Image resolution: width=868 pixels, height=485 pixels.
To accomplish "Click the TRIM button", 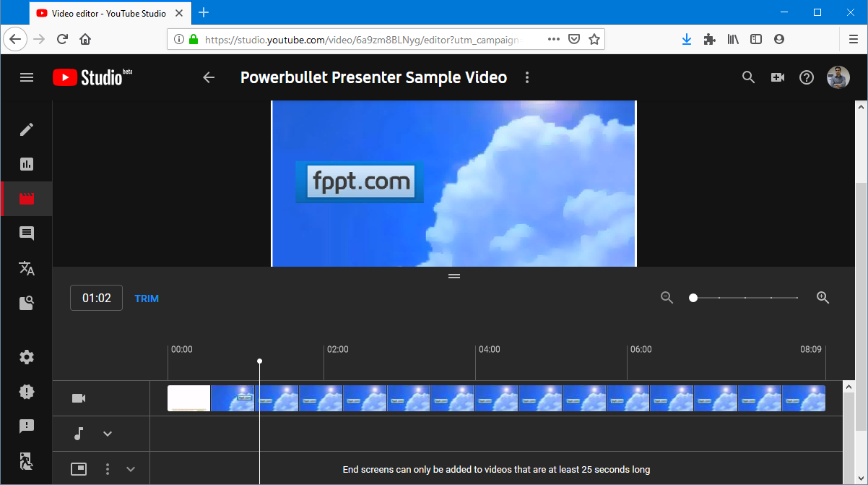I will [147, 299].
